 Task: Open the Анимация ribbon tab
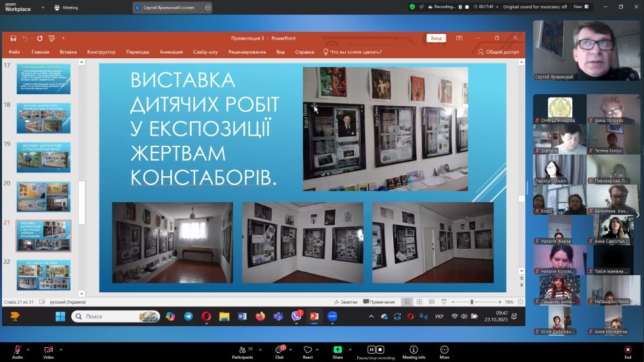(171, 52)
